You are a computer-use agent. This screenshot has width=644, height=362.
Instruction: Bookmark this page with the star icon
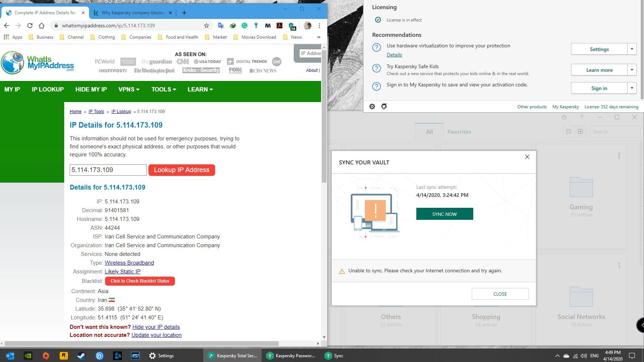pos(207,26)
